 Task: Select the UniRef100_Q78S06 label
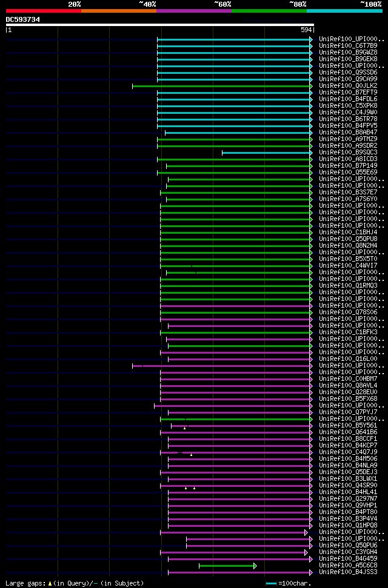tap(348, 312)
